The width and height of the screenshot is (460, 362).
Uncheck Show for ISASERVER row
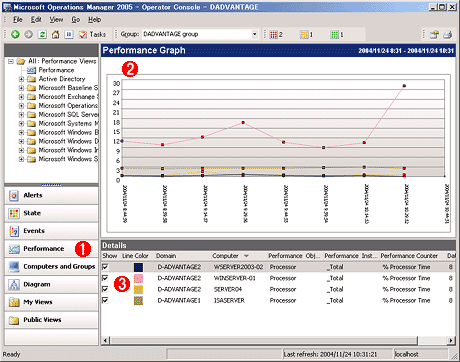[x=105, y=300]
